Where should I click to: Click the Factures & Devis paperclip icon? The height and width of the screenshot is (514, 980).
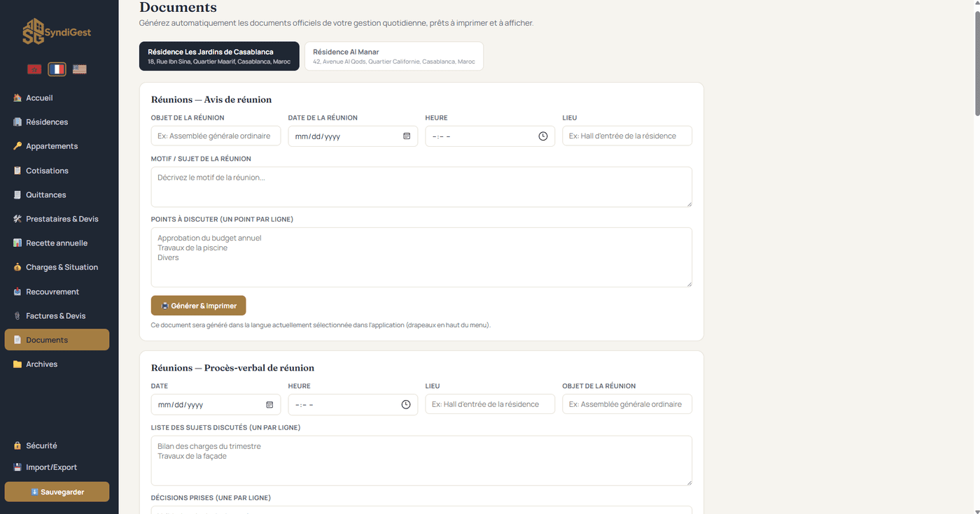point(17,316)
